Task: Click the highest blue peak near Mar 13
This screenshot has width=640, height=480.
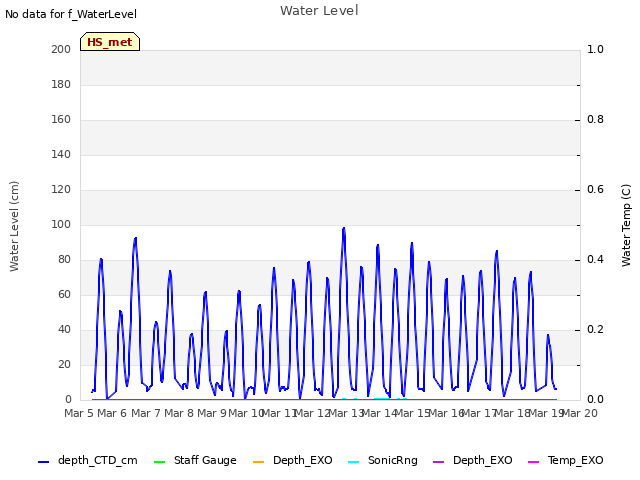Action: point(344,229)
